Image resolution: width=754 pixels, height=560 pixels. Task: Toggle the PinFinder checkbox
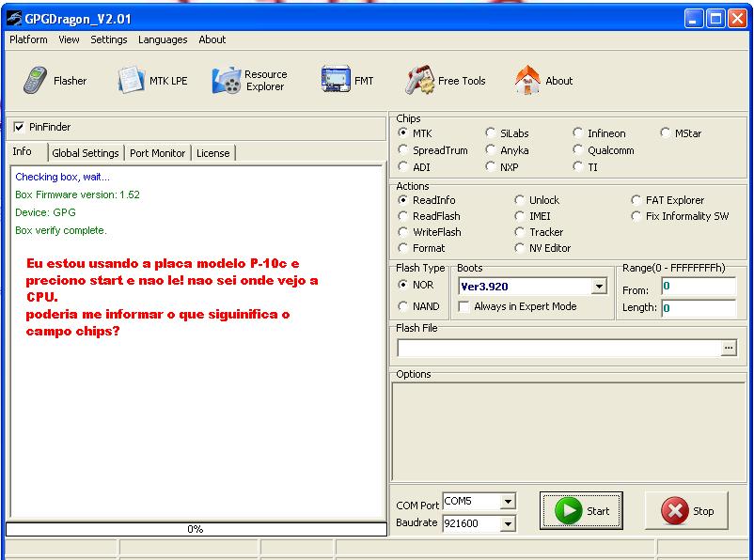coord(19,127)
